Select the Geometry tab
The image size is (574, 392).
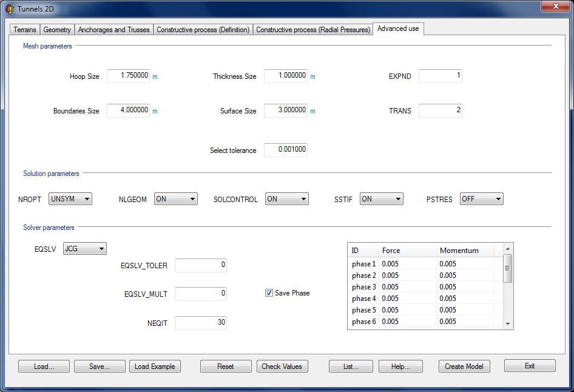(57, 30)
